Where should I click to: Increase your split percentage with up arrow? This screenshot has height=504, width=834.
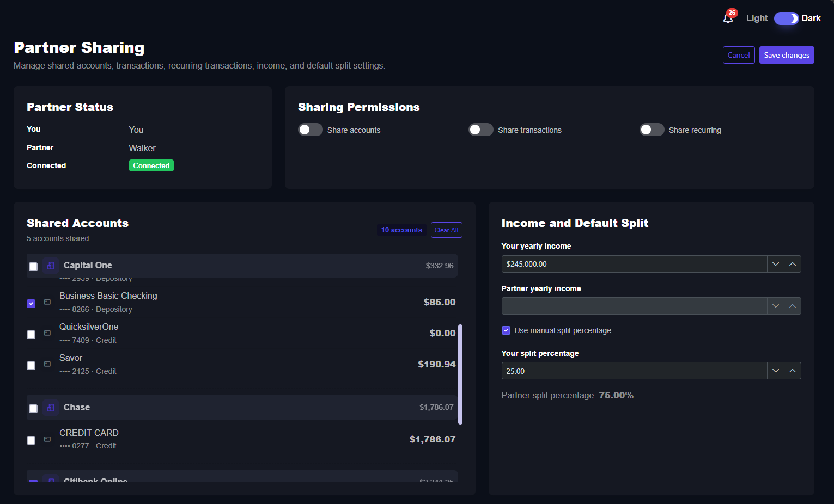click(793, 371)
